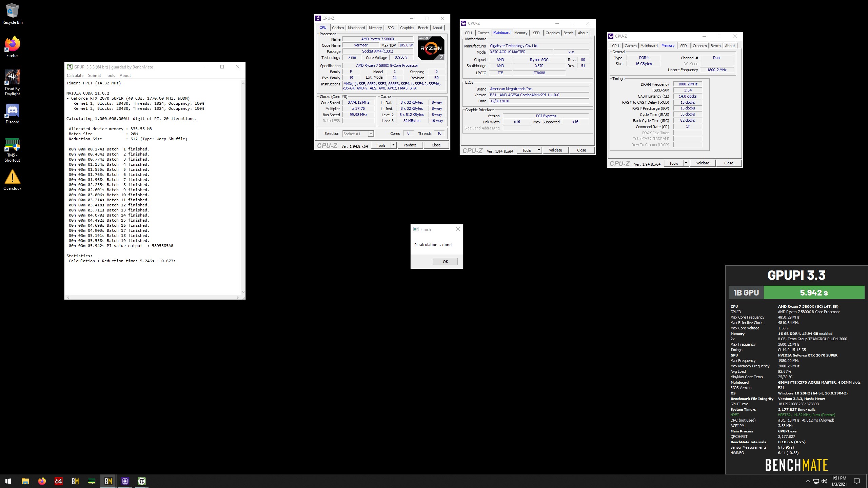Show hidden system tray icons
Screen dimensions: 868x488
[808, 481]
